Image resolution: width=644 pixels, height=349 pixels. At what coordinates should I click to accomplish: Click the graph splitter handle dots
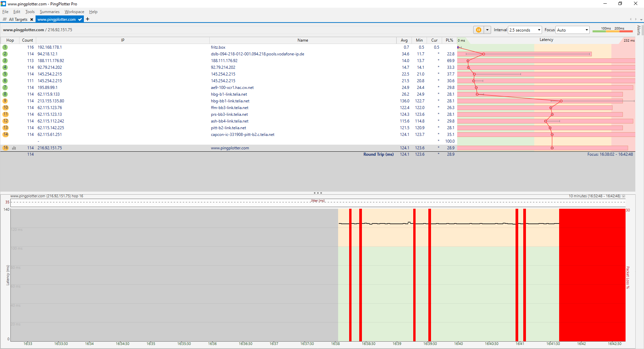pos(318,193)
